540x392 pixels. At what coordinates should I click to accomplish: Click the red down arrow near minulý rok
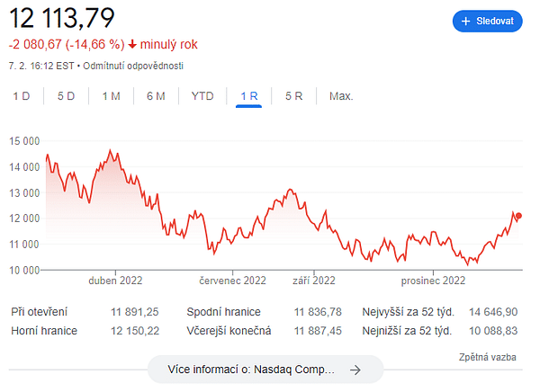132,44
